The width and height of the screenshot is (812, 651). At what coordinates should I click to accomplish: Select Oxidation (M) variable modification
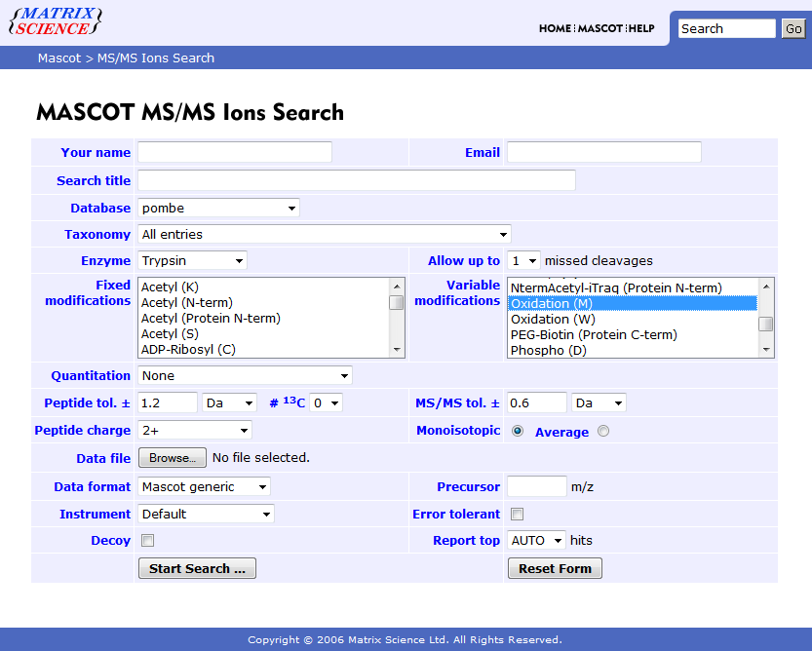tap(633, 303)
